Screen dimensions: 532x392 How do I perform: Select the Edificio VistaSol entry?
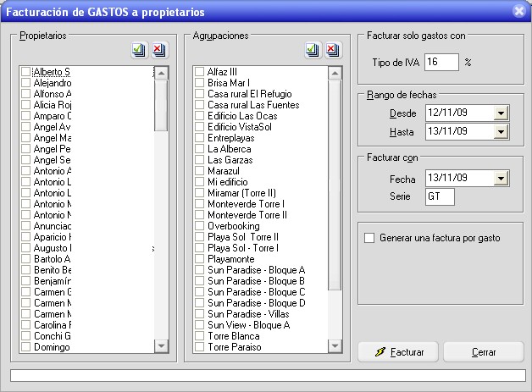[x=240, y=127]
